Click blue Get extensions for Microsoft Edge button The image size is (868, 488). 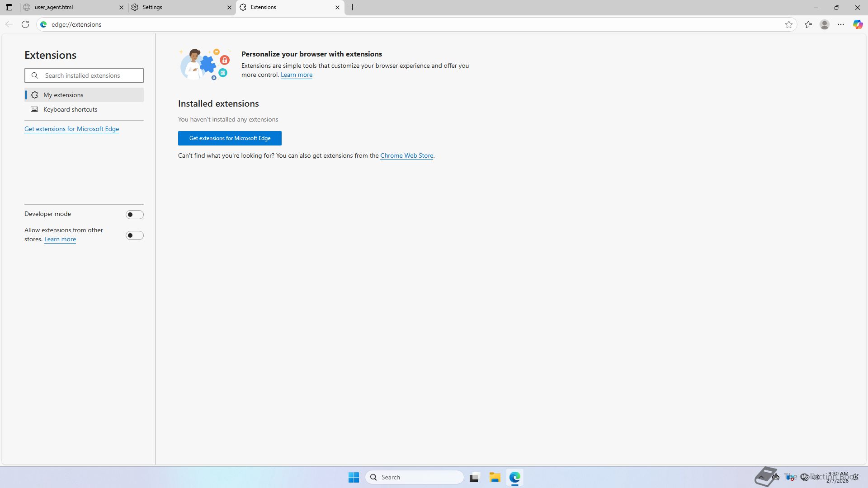click(230, 138)
